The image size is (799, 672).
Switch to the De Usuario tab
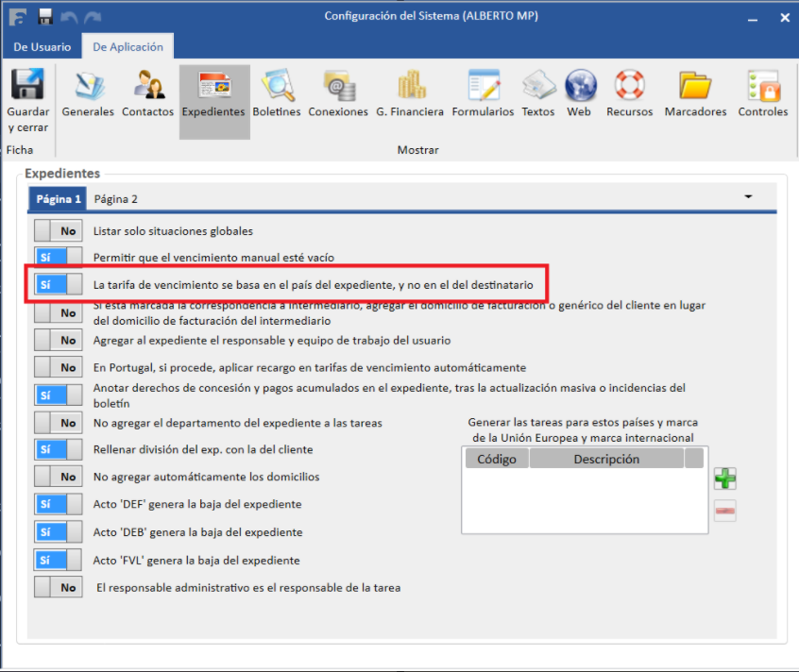pos(42,47)
